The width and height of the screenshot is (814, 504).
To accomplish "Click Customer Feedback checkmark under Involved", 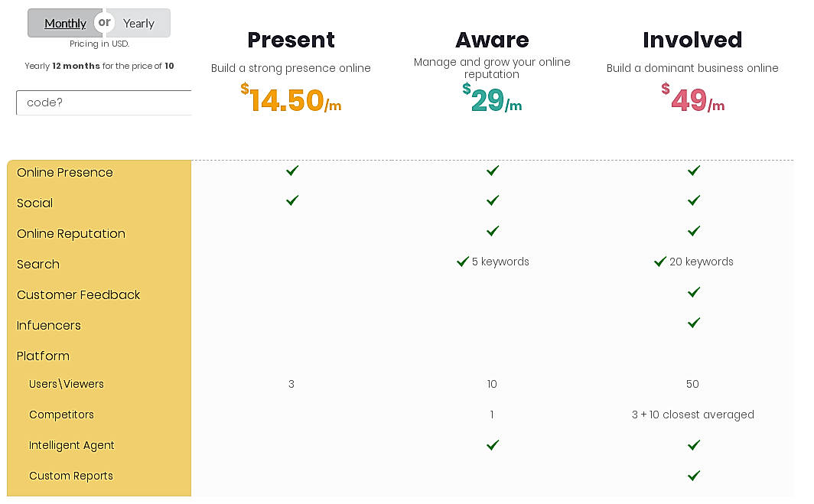I will click(694, 292).
